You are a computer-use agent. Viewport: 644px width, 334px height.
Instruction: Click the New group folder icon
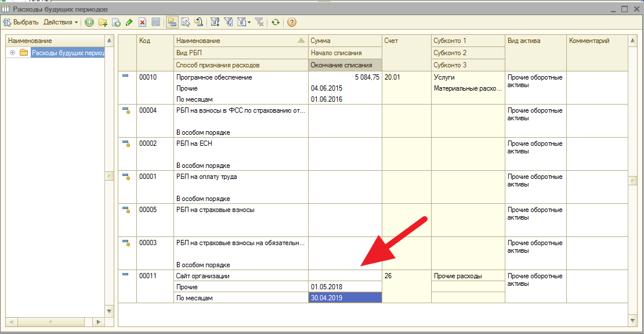[x=103, y=22]
